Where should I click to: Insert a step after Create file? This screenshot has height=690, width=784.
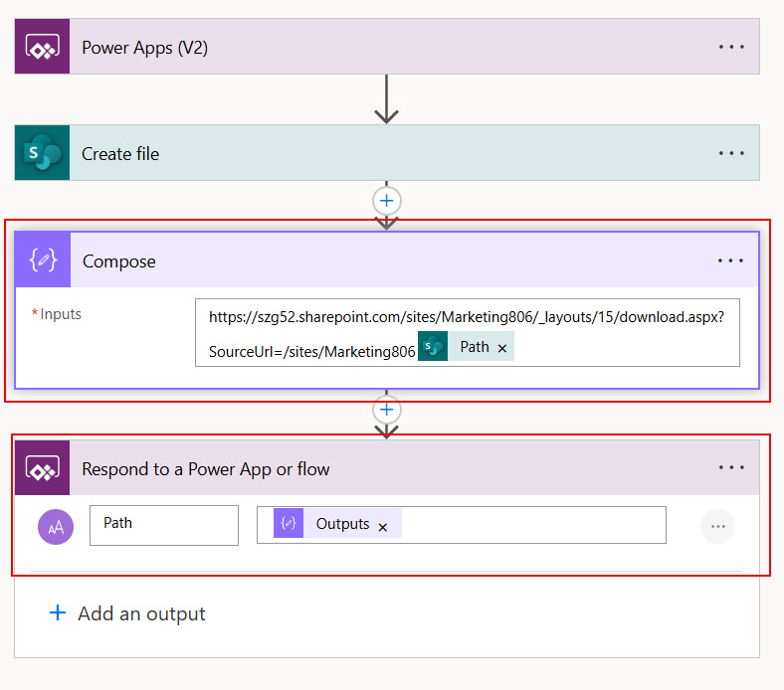386,201
